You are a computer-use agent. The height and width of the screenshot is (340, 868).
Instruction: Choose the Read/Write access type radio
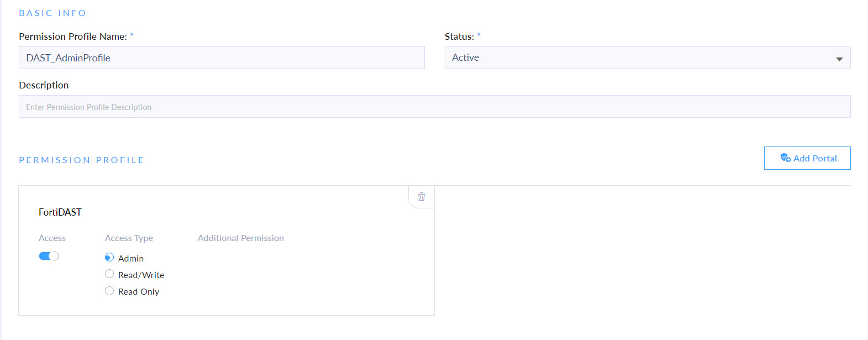(x=109, y=274)
